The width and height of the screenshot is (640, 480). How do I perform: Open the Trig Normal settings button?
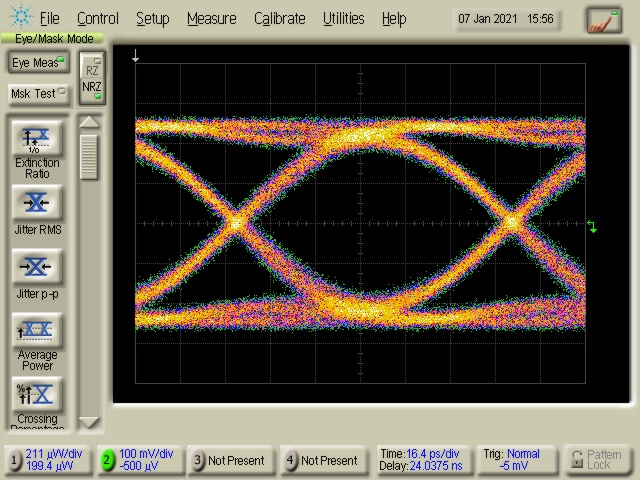(516, 460)
